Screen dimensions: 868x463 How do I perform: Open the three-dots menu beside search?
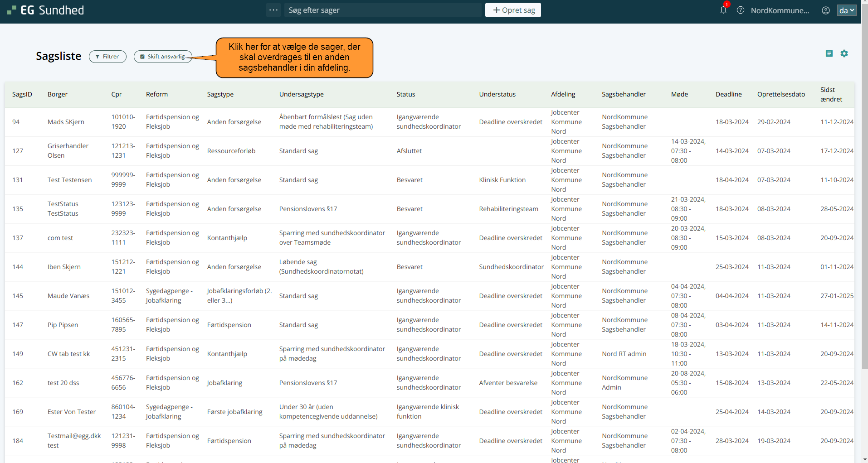pos(273,10)
